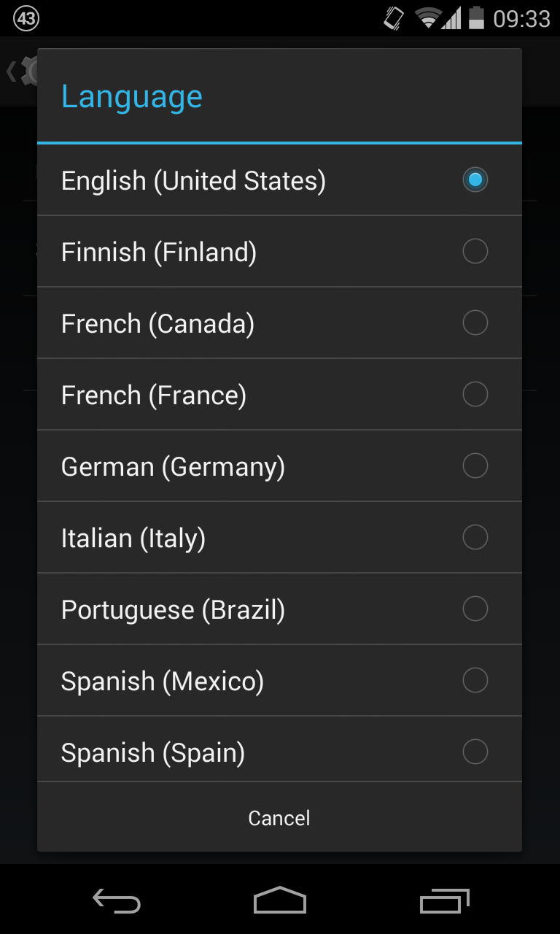This screenshot has width=560, height=934.
Task: Tap the Android Back navigation icon
Action: 117,901
